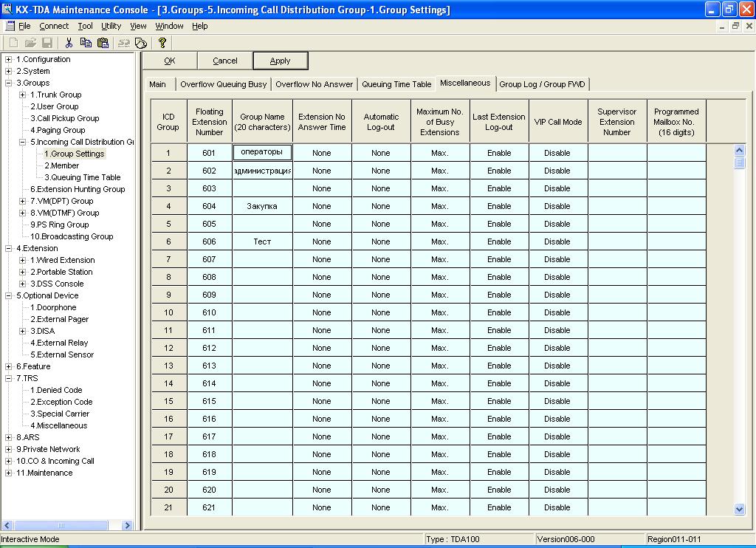Expand the 1.Configuration tree node

(x=8, y=59)
